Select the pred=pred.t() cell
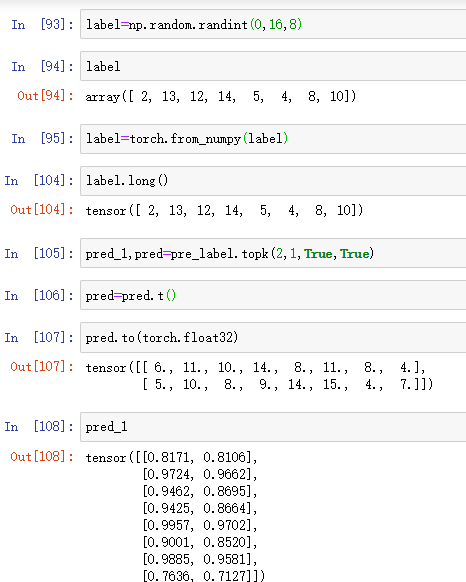 [273, 295]
